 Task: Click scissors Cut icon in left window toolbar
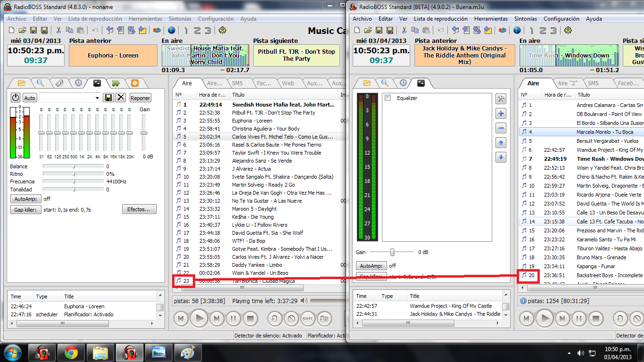point(59,30)
